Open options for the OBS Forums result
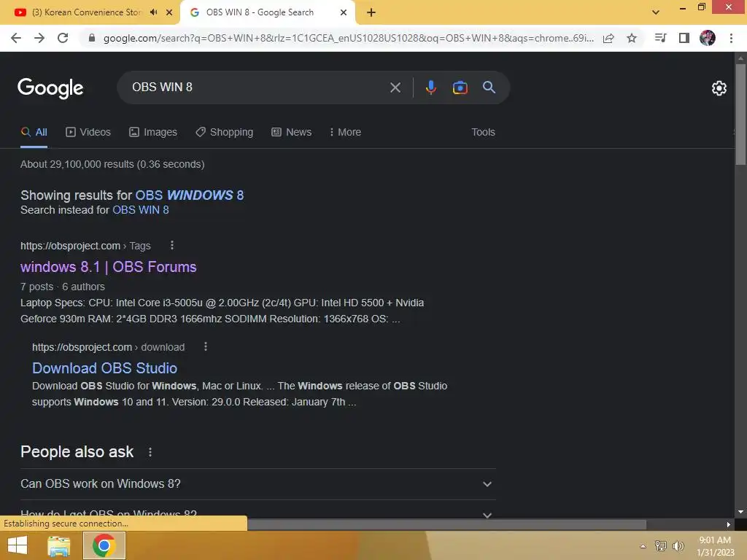 pos(172,245)
